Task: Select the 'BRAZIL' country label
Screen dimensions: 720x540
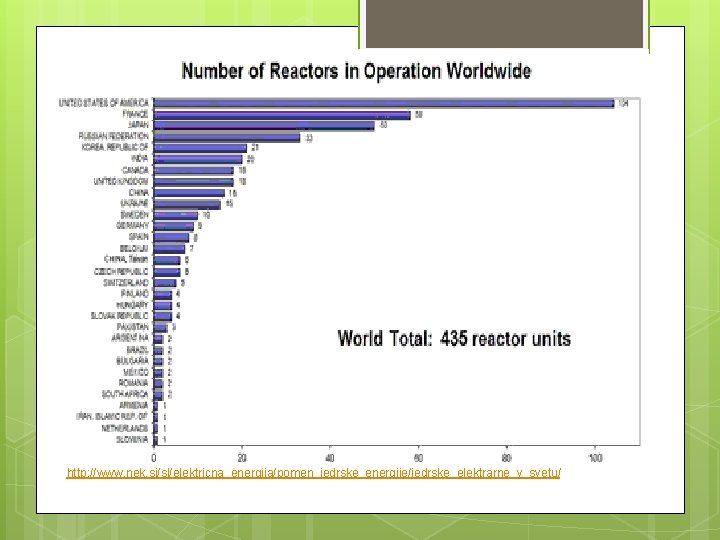Action: point(138,350)
